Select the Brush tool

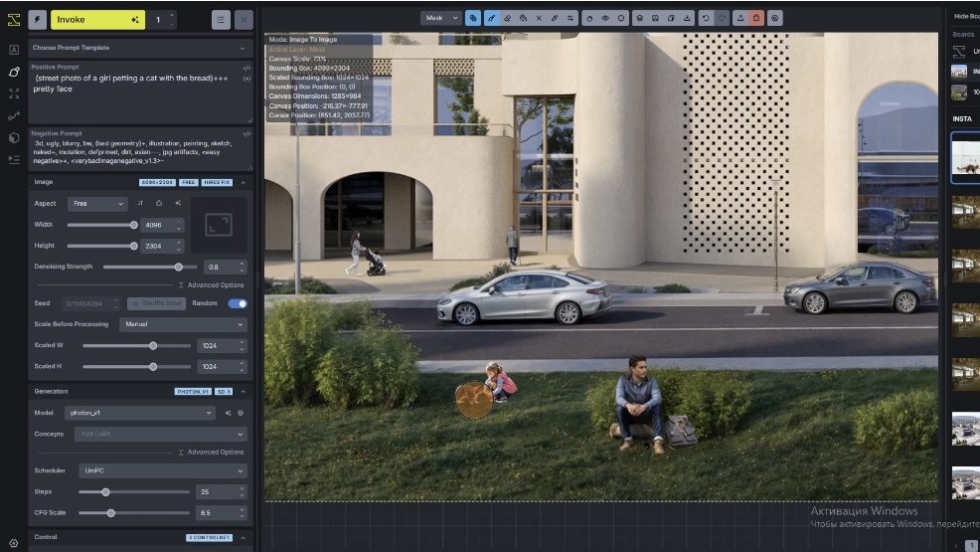[491, 18]
